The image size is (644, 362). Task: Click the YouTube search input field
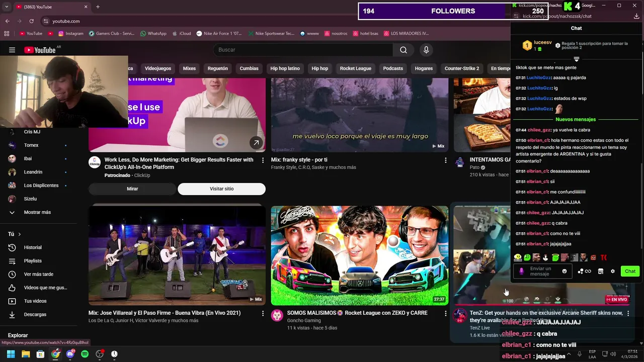click(303, 50)
